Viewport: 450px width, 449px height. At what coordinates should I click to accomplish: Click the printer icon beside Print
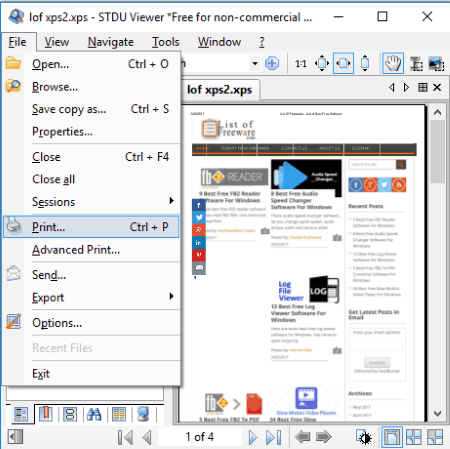pyautogui.click(x=14, y=225)
